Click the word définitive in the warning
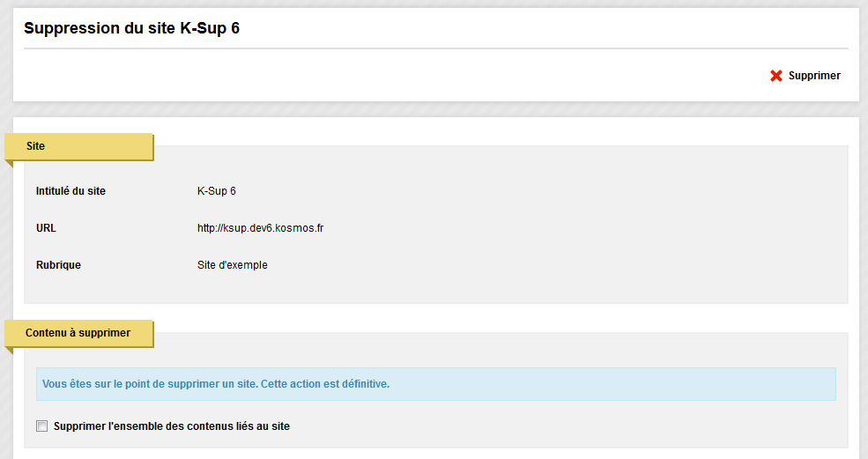The width and height of the screenshot is (868, 459). click(x=366, y=384)
